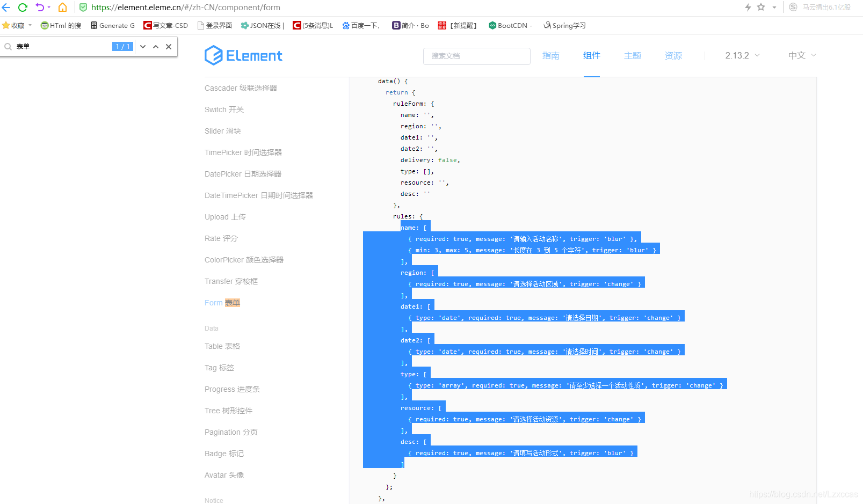
Task: Open TimePicker 时间选择器 in sidebar
Action: click(243, 152)
